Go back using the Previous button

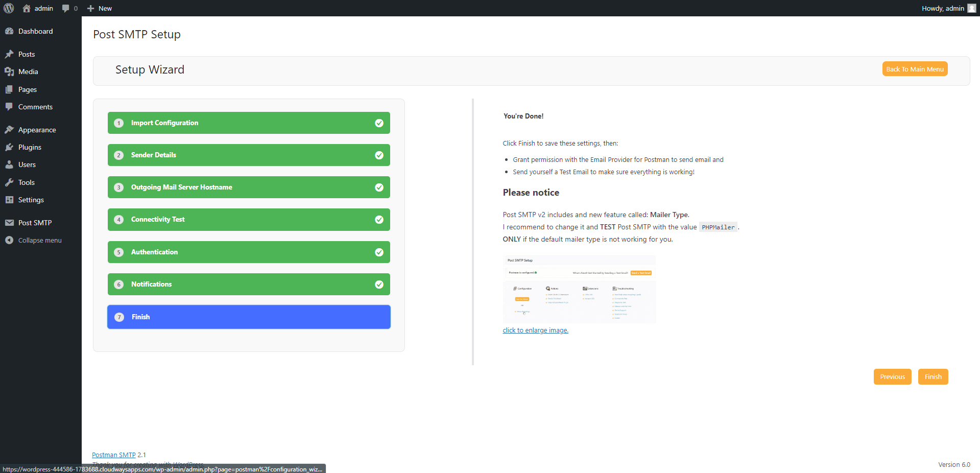click(x=892, y=376)
